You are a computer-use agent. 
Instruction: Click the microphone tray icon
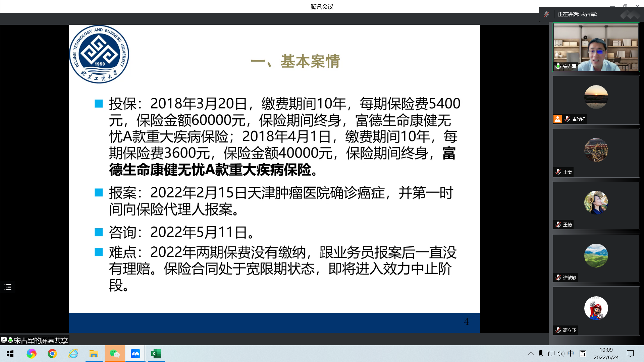pos(541,354)
